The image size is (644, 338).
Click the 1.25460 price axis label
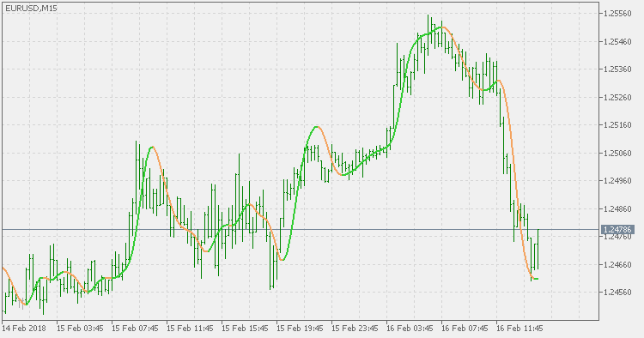click(617, 42)
